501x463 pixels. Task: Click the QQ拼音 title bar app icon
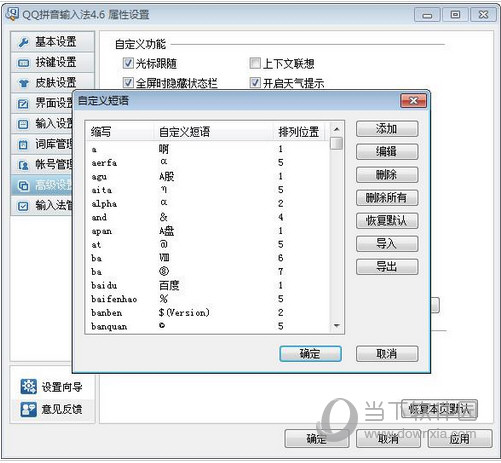tap(12, 14)
